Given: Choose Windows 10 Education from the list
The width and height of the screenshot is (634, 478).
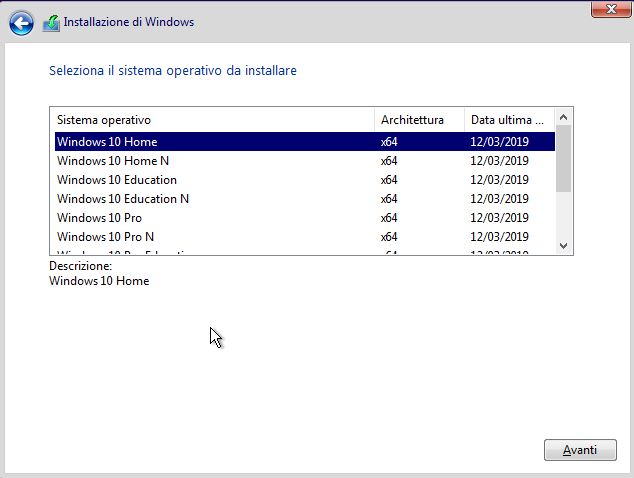Looking at the screenshot, I should pyautogui.click(x=305, y=180).
